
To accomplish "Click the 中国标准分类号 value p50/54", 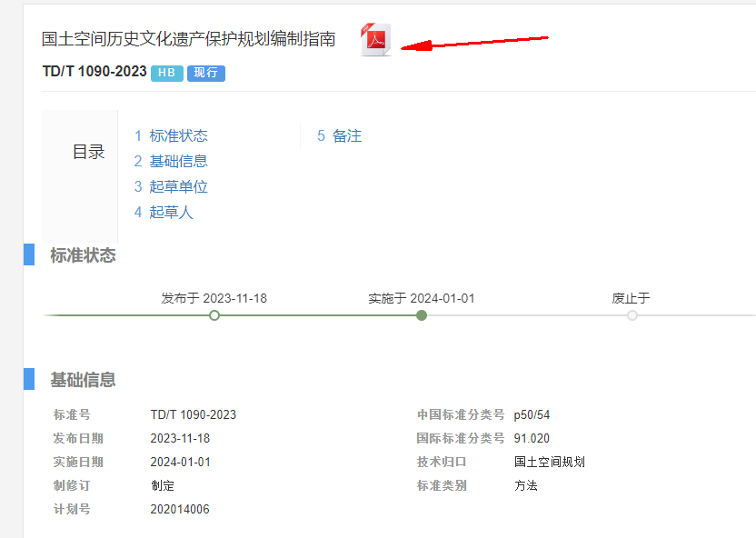I will [x=532, y=414].
